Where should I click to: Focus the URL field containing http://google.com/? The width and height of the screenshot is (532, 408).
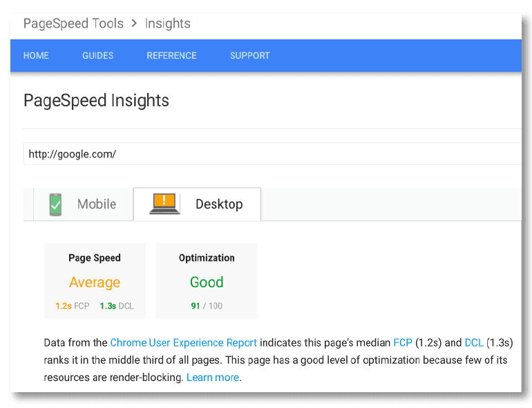pos(269,154)
